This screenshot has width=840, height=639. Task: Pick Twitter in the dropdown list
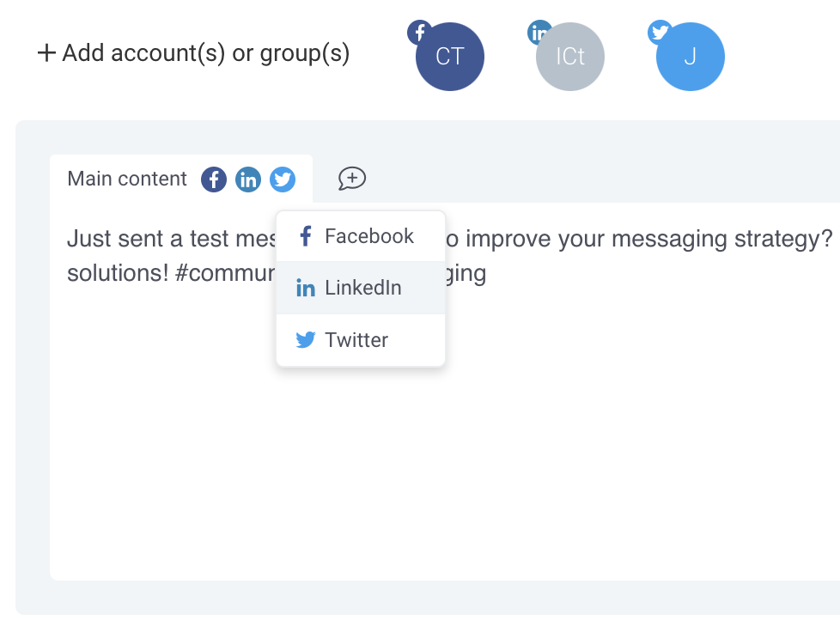coord(361,340)
